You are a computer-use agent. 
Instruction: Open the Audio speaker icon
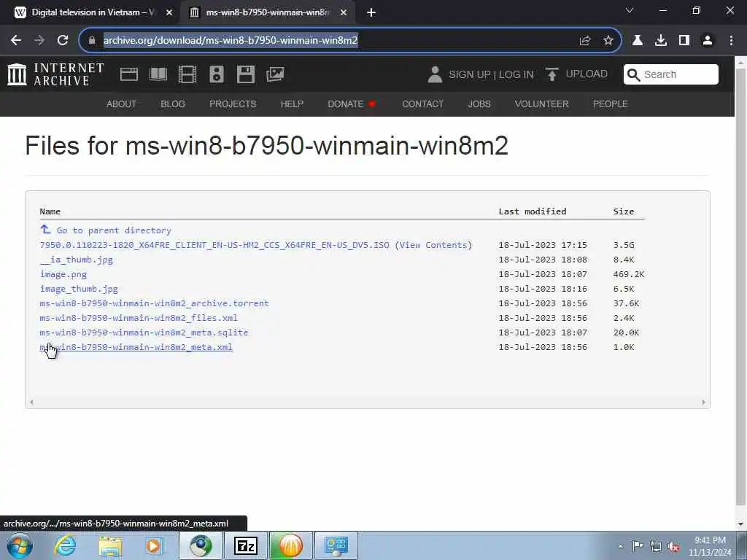[x=216, y=74]
